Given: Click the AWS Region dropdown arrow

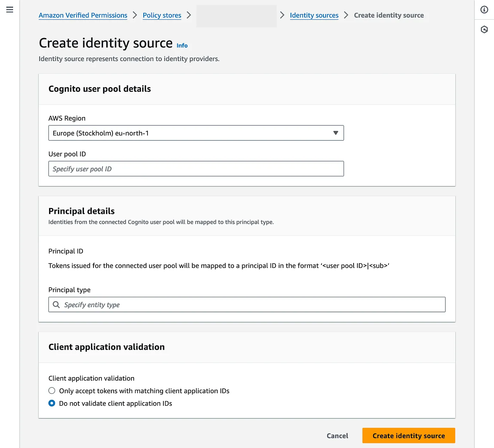Looking at the screenshot, I should coord(336,133).
